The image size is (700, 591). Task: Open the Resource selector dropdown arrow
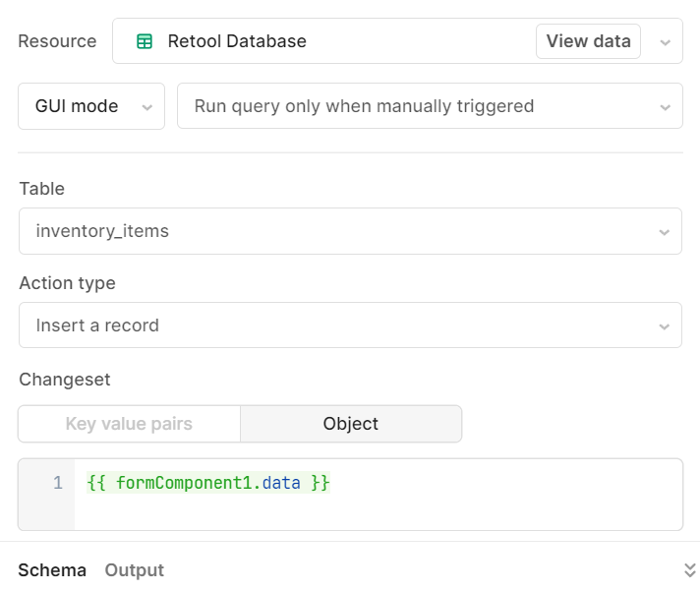click(x=666, y=42)
